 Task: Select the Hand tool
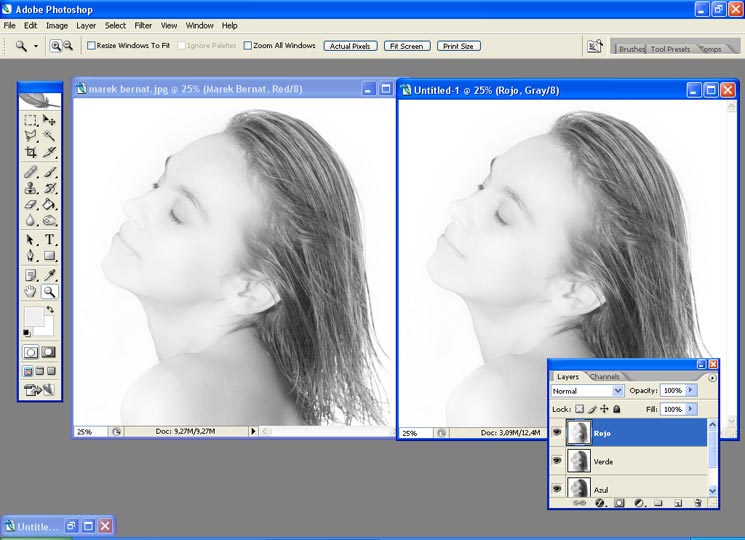31,291
